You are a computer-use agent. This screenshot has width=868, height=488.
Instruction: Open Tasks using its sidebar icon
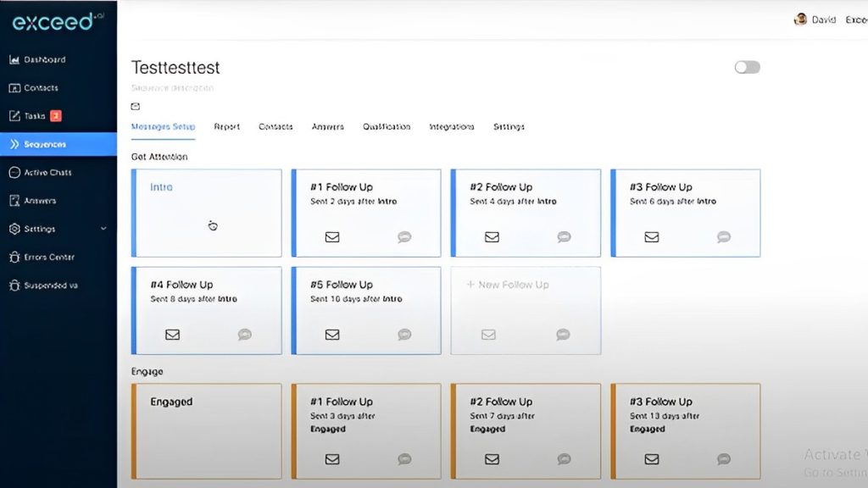[15, 115]
